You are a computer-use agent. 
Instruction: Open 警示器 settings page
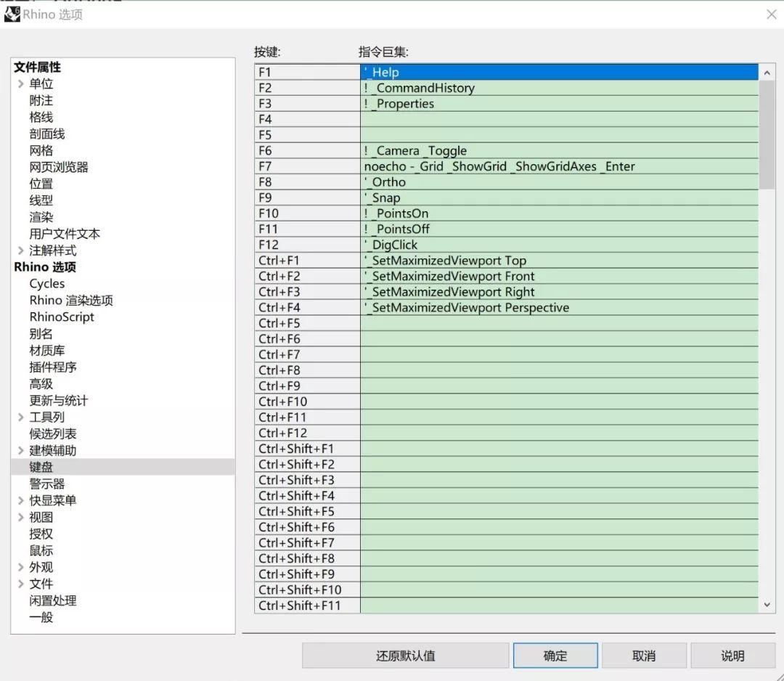click(x=47, y=484)
